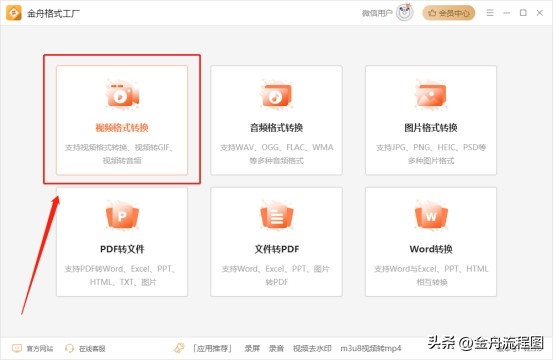Click the picture format icon
Screen dimensions: 554x360
(x=431, y=95)
